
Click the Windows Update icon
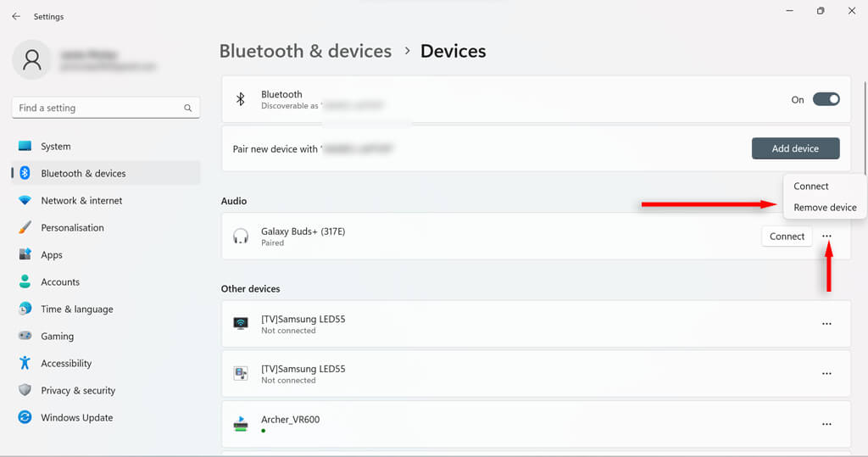[25, 417]
